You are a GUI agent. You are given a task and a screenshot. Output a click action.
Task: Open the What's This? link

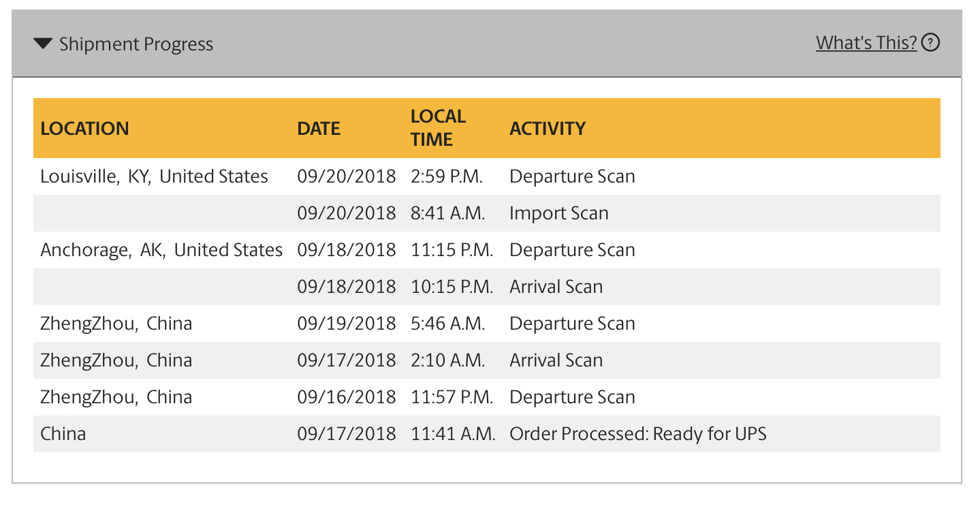866,43
